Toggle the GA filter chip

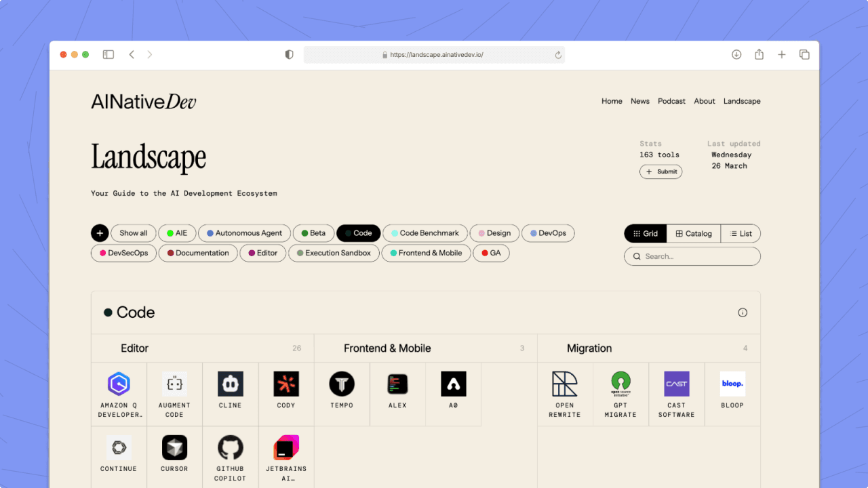(x=492, y=253)
